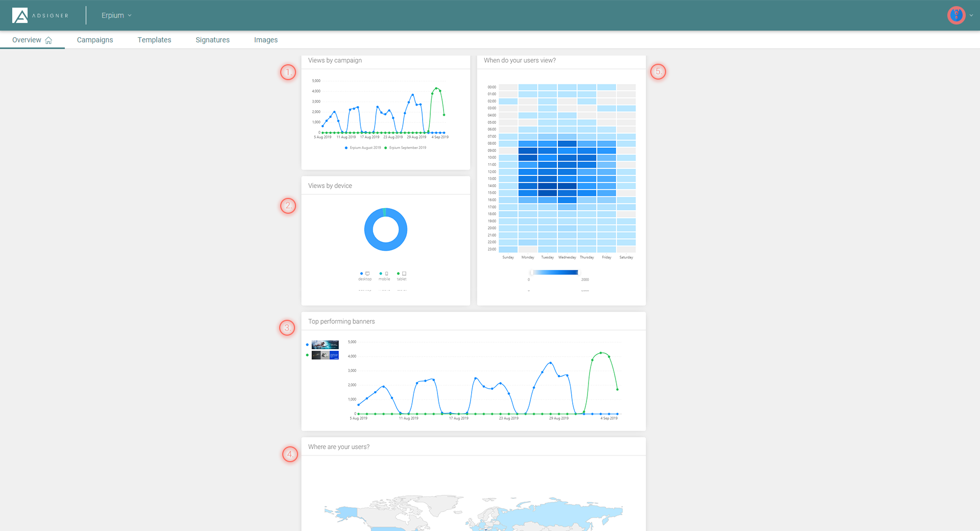
Task: Click the heatmap range slider's left handle
Action: (x=531, y=272)
